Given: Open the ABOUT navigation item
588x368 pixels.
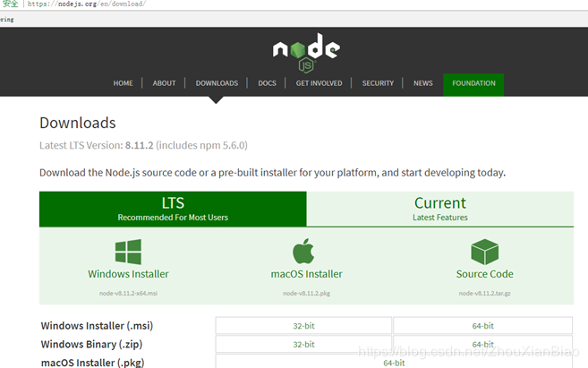Looking at the screenshot, I should click(x=164, y=83).
